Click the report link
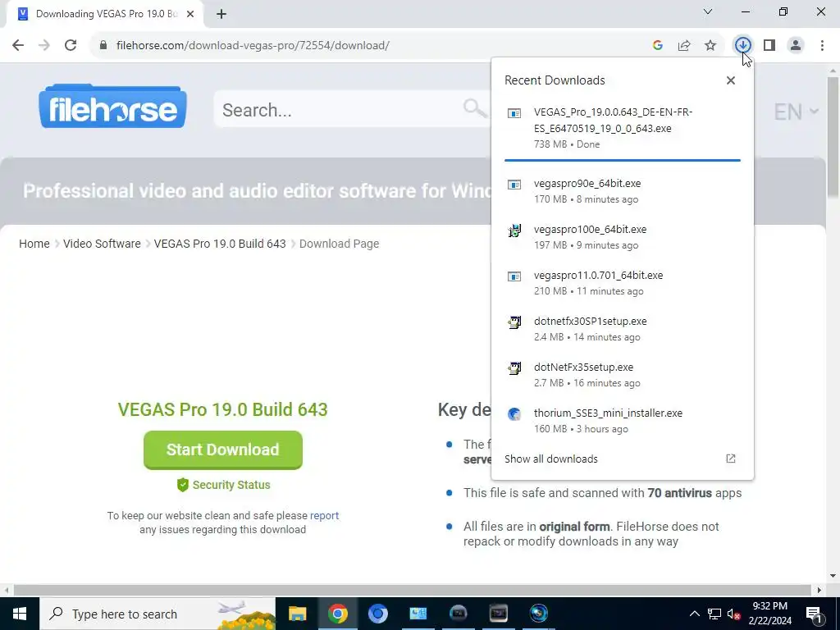The image size is (840, 630). pyautogui.click(x=324, y=515)
